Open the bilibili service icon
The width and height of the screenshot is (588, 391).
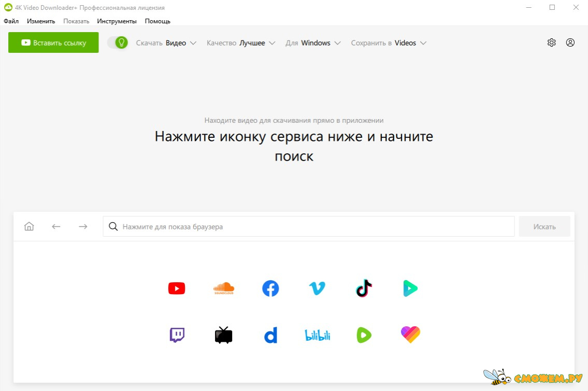(x=317, y=335)
